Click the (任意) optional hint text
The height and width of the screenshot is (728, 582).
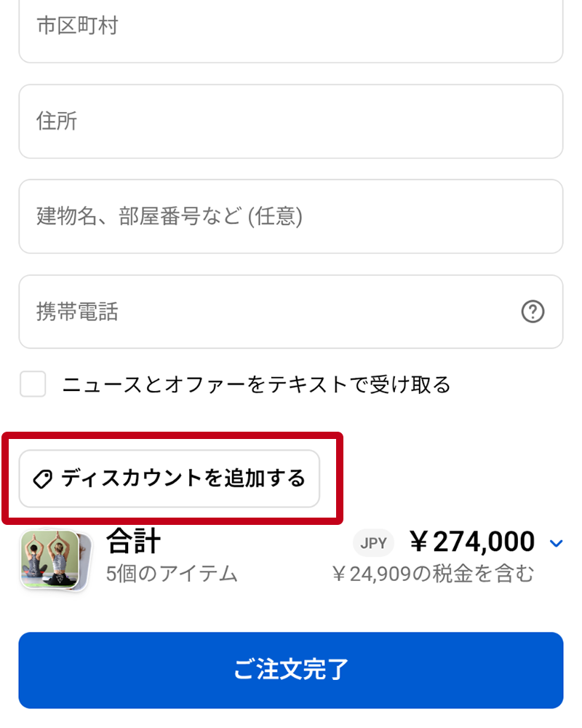275,216
